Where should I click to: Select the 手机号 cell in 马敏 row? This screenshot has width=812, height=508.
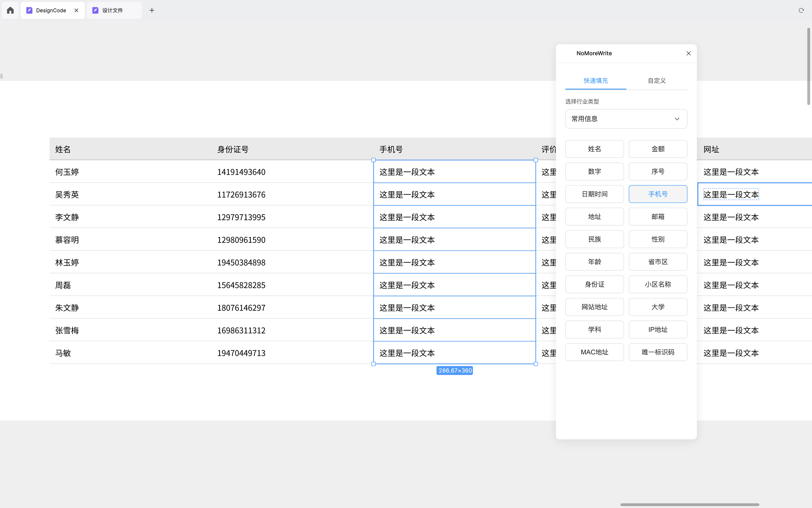(x=454, y=353)
